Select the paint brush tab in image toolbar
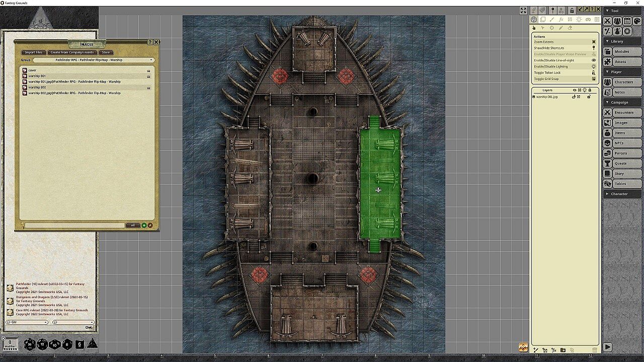This screenshot has height=362, width=644. [x=552, y=20]
